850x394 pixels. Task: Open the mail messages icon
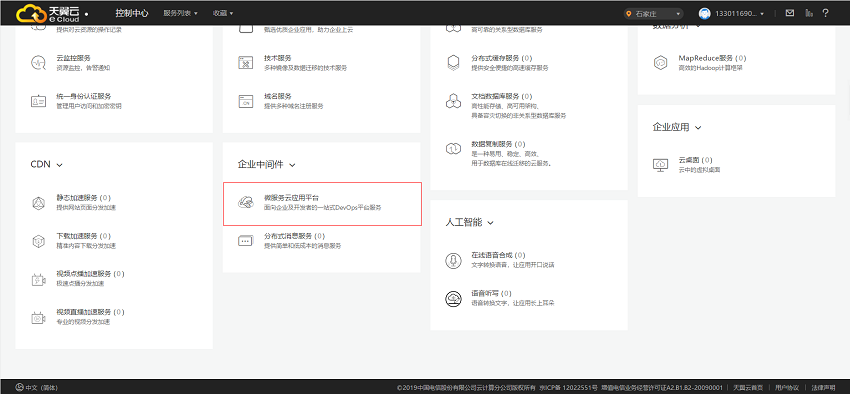[x=790, y=13]
